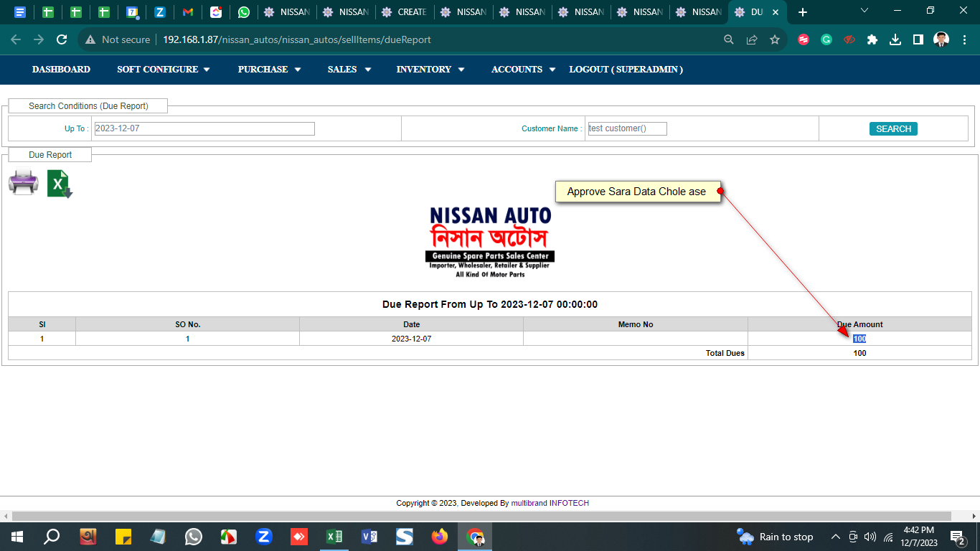
Task: Expand the SOFT CONFIGURE menu
Action: click(164, 70)
